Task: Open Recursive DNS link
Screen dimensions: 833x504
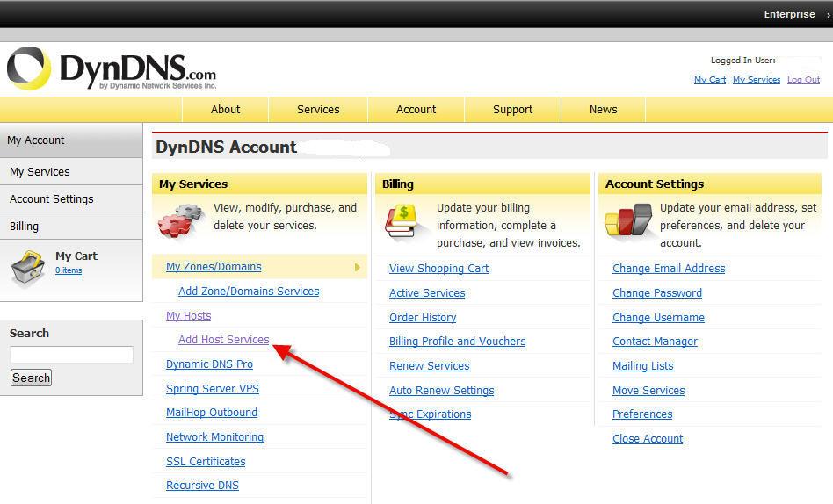Action: click(x=202, y=486)
